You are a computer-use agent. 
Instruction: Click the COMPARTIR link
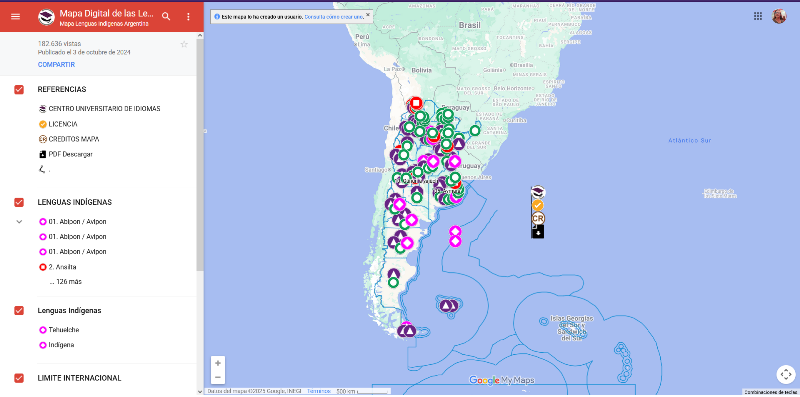click(56, 65)
